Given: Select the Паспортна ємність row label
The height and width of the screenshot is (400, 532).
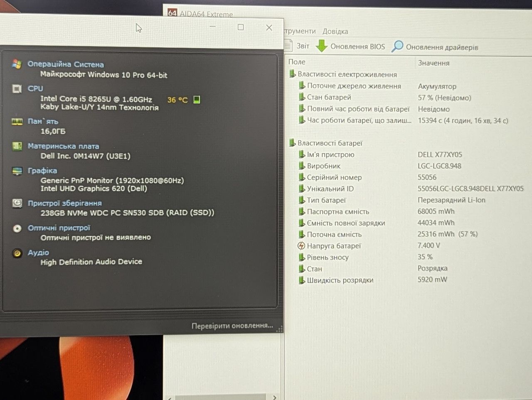Looking at the screenshot, I should click(x=338, y=211).
